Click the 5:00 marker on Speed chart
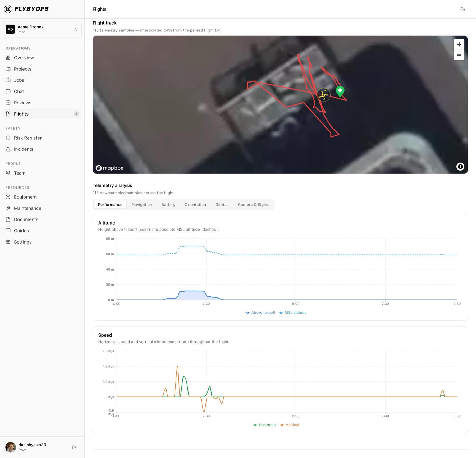This screenshot has height=458, width=476. (x=296, y=416)
